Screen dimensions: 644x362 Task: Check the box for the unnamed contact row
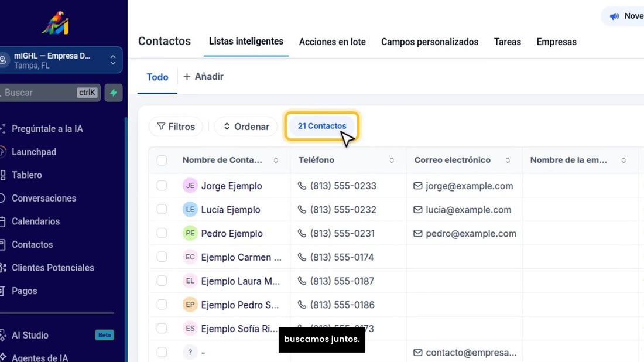[x=162, y=353]
